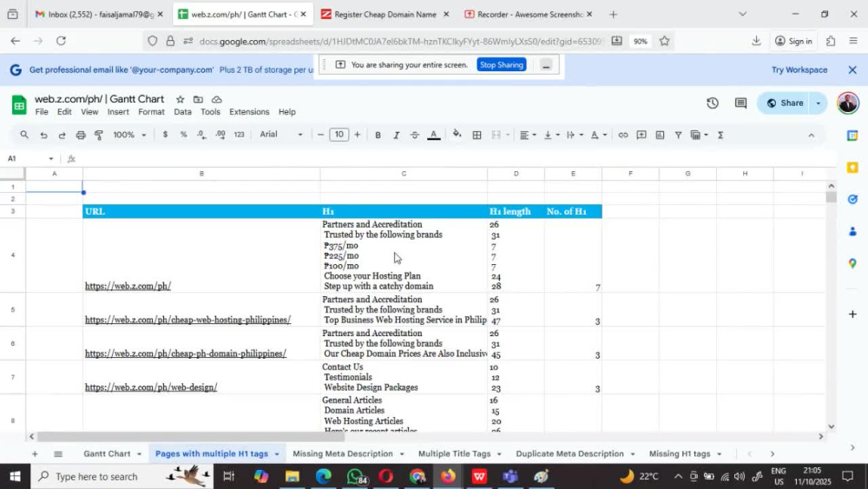Image resolution: width=868 pixels, height=489 pixels.
Task: Increase decimal places
Action: 220,135
